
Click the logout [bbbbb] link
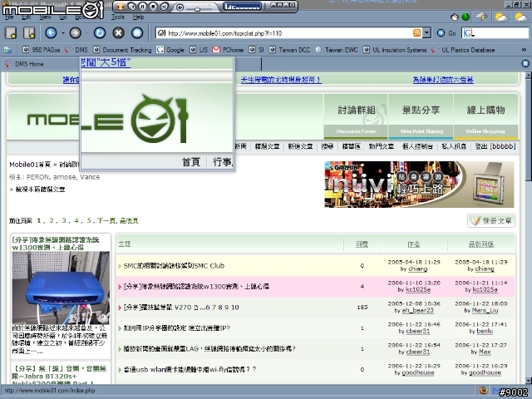coord(495,146)
